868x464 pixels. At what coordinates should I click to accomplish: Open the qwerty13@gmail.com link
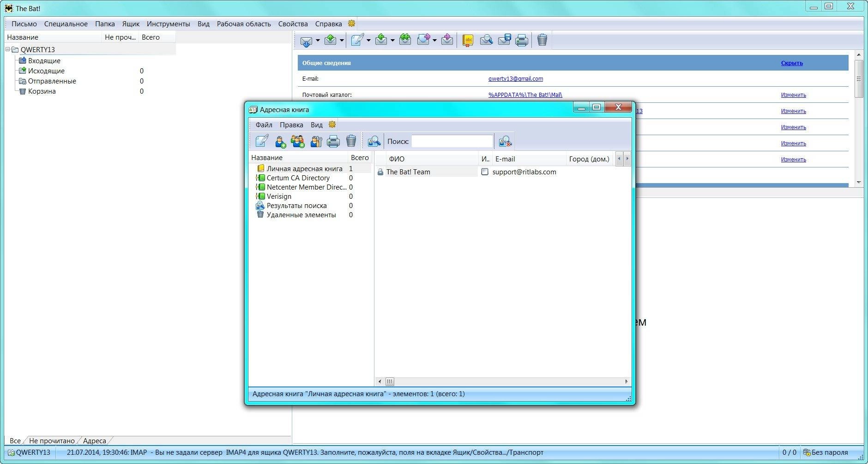point(516,79)
